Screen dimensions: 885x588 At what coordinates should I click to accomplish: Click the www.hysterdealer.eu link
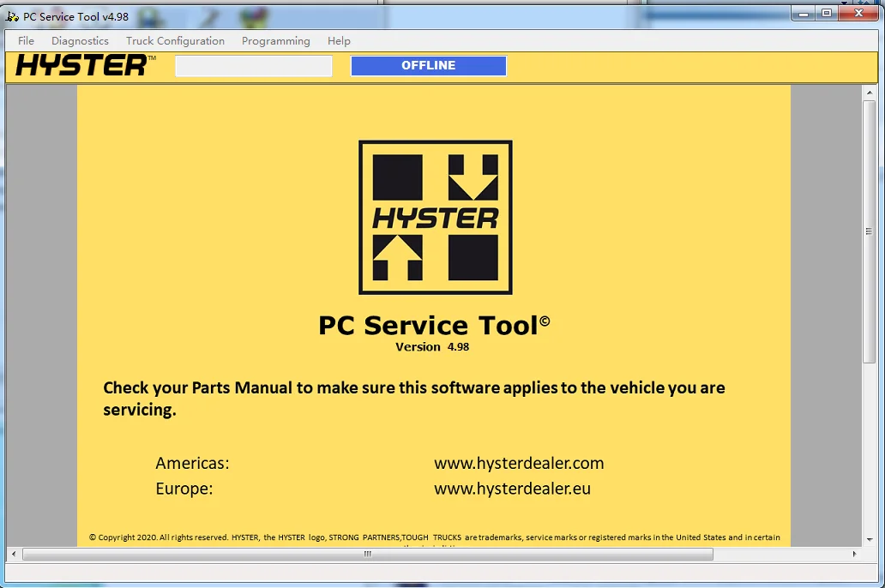[512, 488]
